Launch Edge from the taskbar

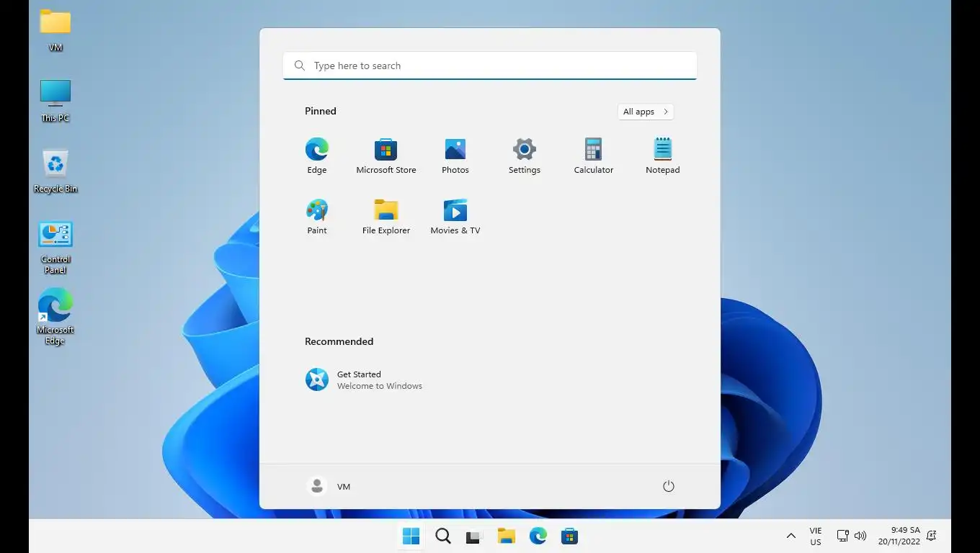click(x=538, y=536)
